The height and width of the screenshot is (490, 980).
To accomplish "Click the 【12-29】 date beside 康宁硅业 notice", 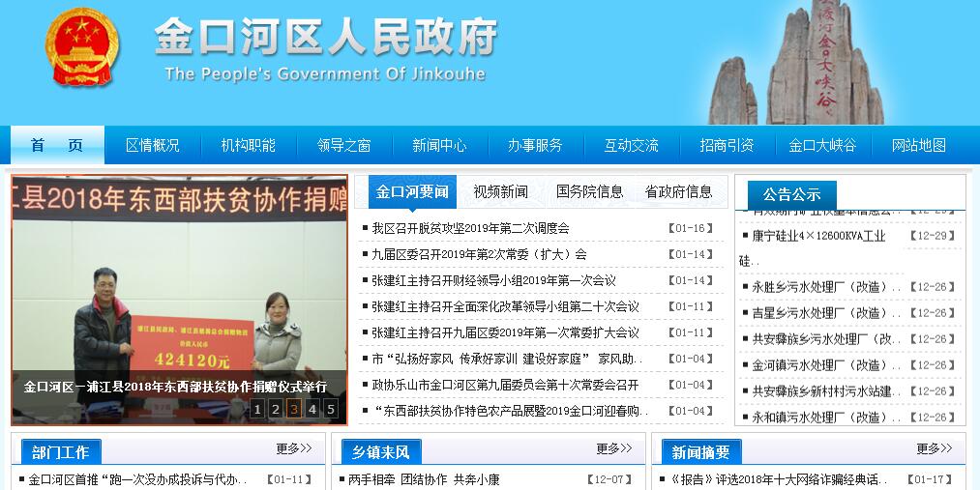I will [933, 236].
